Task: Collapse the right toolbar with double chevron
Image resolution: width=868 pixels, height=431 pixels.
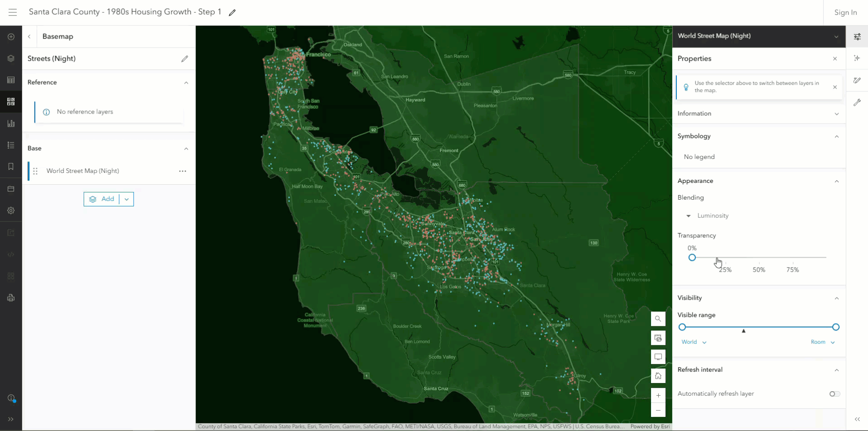Action: [x=857, y=419]
